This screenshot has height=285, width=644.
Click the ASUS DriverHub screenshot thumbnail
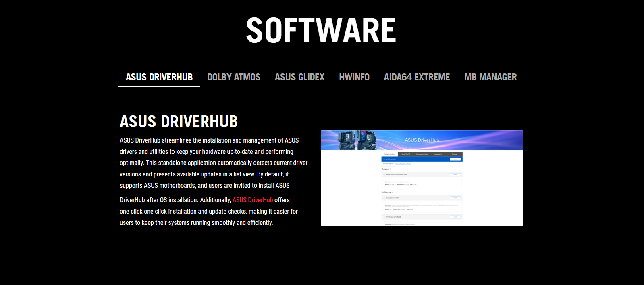pos(422,178)
